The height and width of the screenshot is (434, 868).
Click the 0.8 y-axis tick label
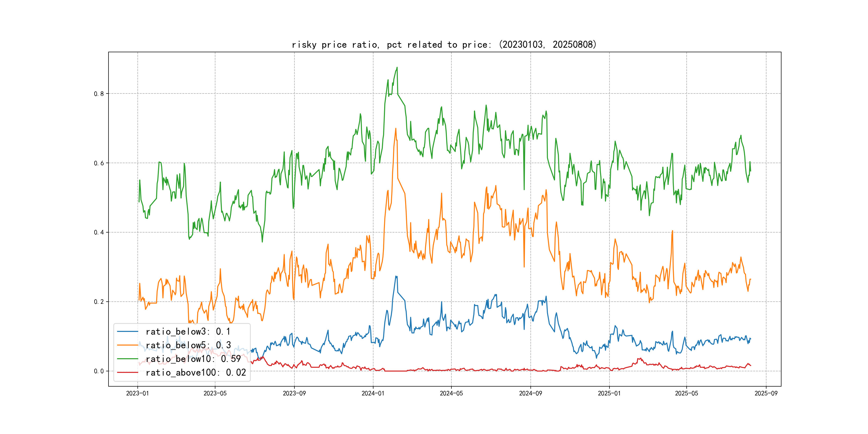coord(99,94)
